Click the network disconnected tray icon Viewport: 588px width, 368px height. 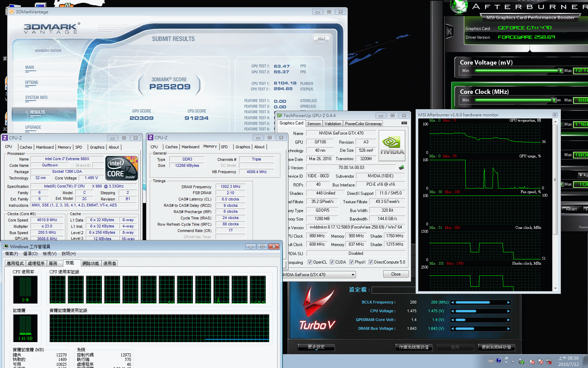click(x=549, y=361)
